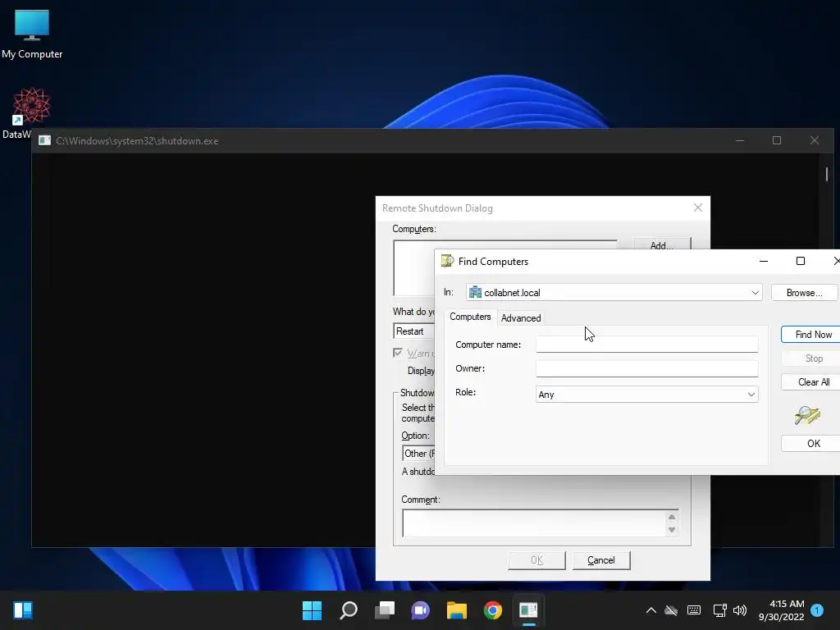Image resolution: width=840 pixels, height=630 pixels.
Task: Open taskbar Search magnifier icon
Action: coord(348,610)
